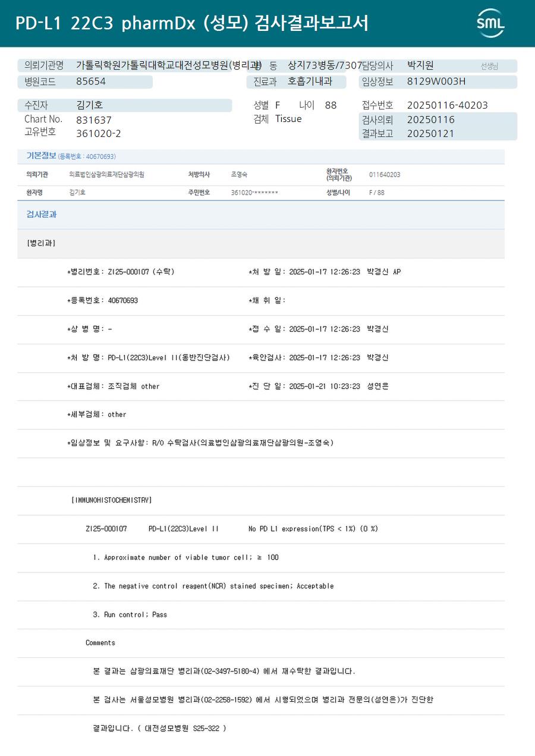Screen dimensions: 535x756
Task: Click the ward value '상지73병동/7307'
Action: point(325,65)
